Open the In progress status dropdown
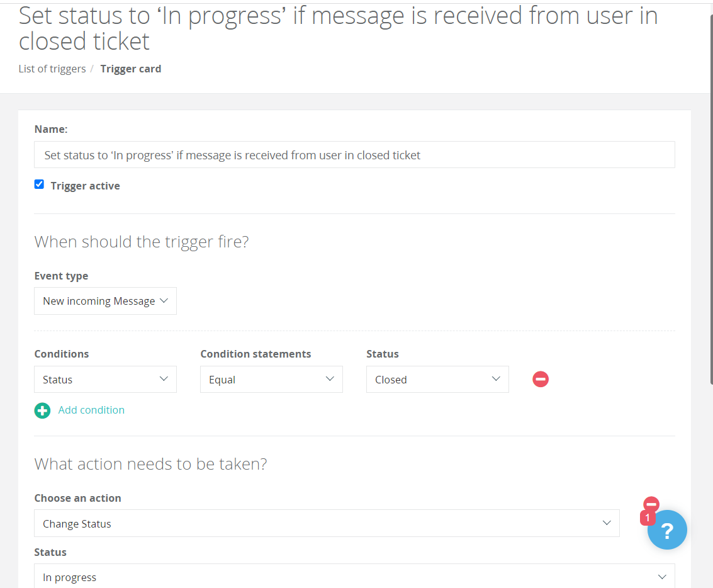The image size is (713, 588). pos(354,576)
